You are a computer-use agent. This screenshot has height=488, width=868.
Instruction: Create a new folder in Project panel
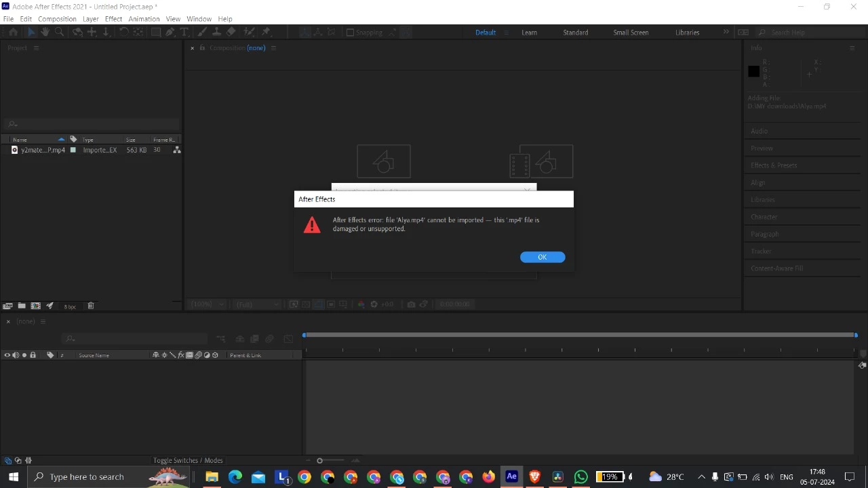22,306
